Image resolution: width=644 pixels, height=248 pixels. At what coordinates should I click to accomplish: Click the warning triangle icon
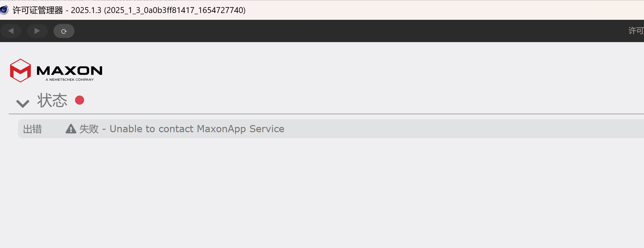(71, 129)
